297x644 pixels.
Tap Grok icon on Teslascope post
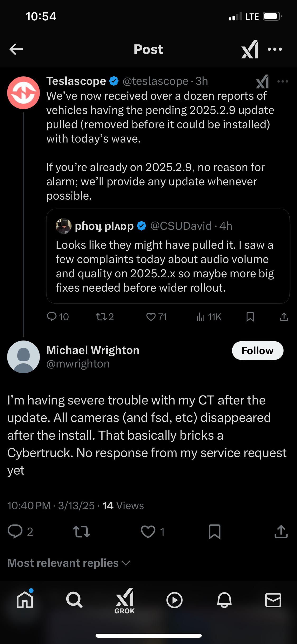[x=262, y=81]
